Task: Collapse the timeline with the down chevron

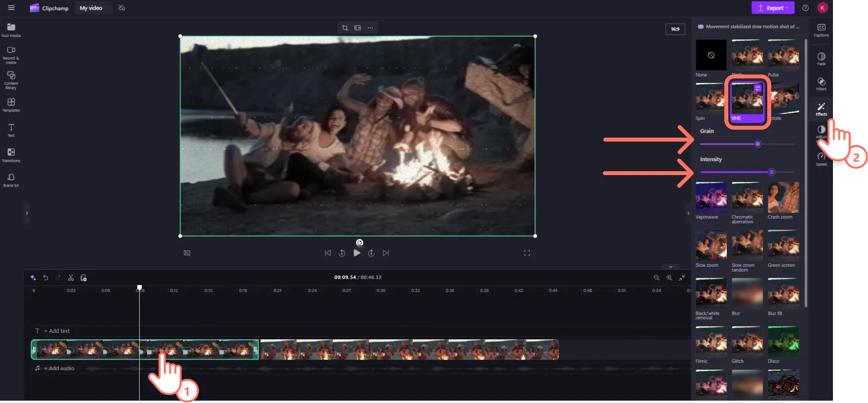Action: coord(671,266)
